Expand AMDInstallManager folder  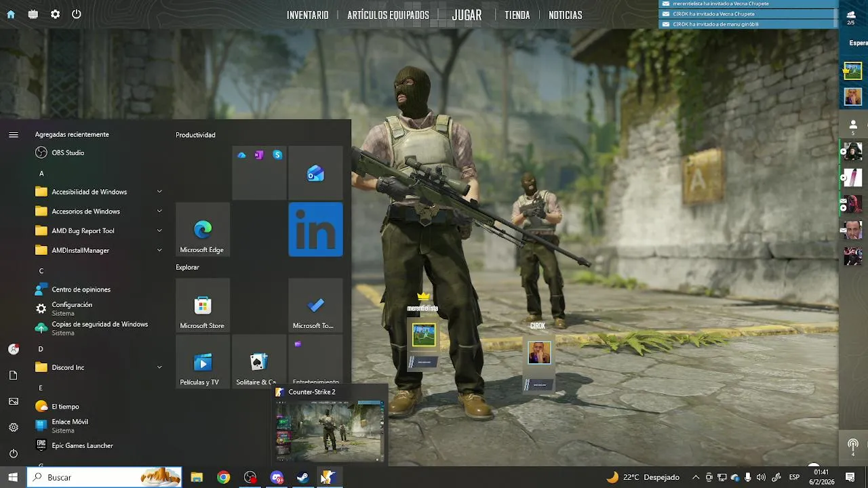click(x=99, y=251)
